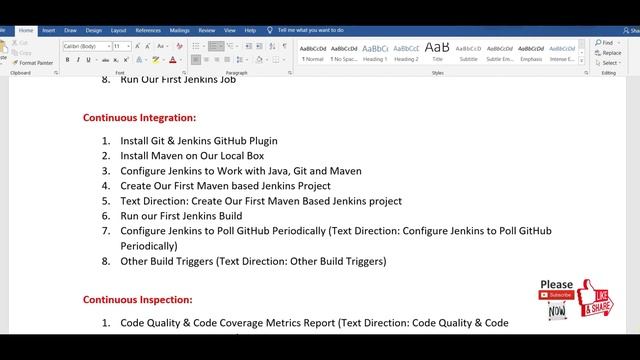This screenshot has width=640, height=360.
Task: Open the Change Case Aa dropdown
Action: tap(162, 46)
